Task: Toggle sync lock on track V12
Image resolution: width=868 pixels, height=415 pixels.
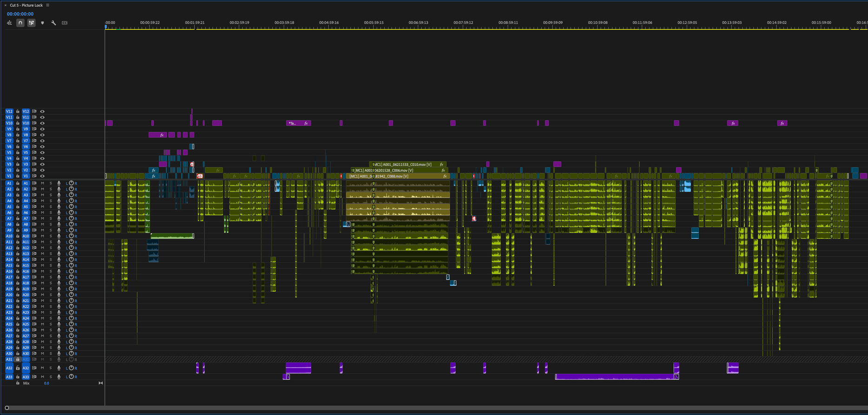Action: click(34, 112)
